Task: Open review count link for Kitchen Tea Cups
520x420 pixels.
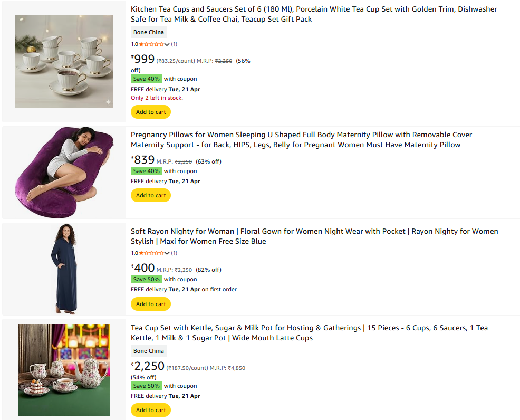Action: click(x=174, y=44)
